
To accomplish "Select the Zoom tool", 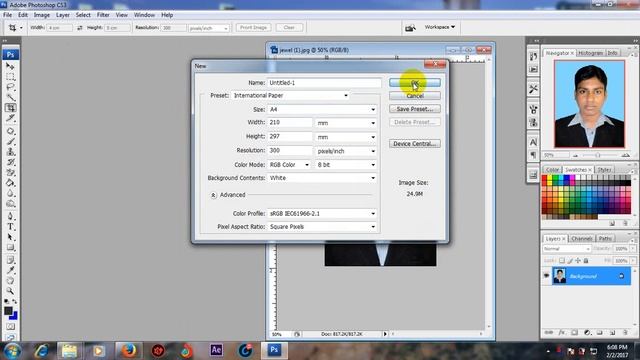I will pos(11,291).
